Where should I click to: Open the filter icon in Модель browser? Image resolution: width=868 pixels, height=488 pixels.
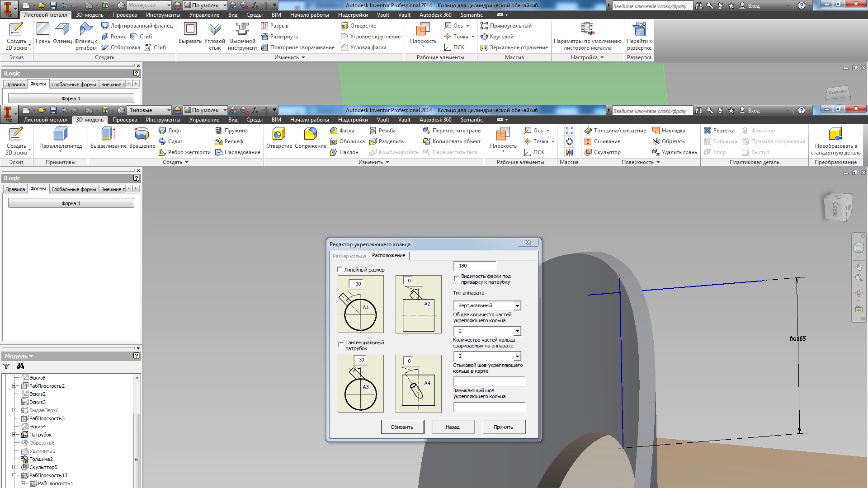6,366
